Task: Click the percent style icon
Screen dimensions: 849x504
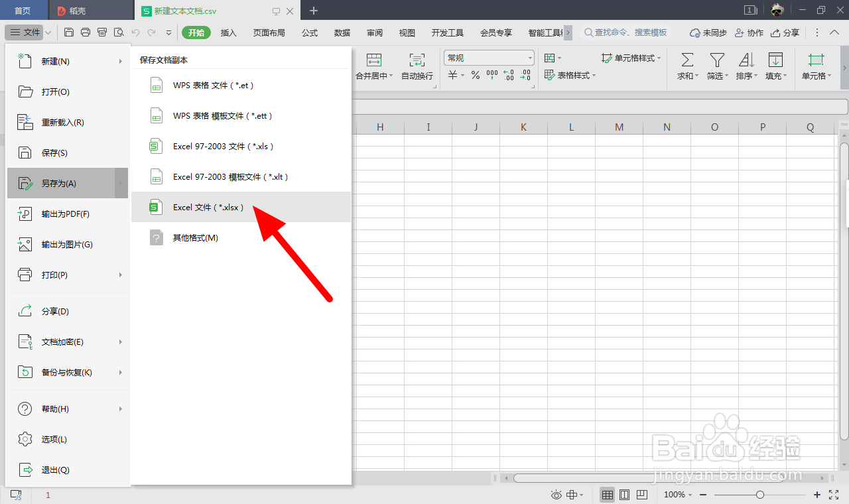Action: click(x=475, y=76)
